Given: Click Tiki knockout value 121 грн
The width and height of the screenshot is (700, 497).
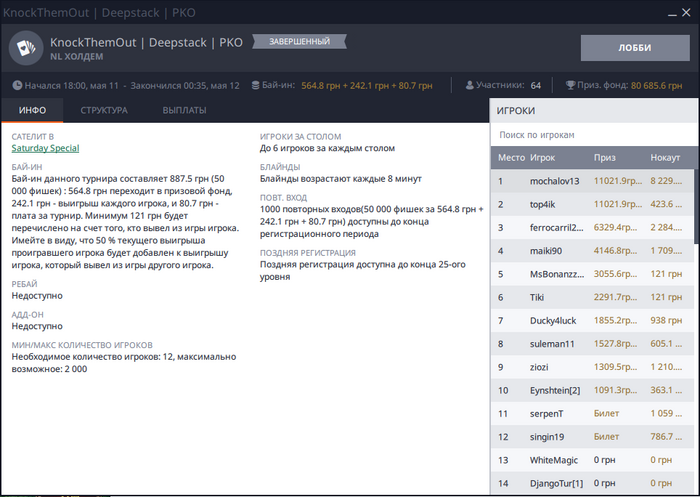Looking at the screenshot, I should (x=666, y=297).
